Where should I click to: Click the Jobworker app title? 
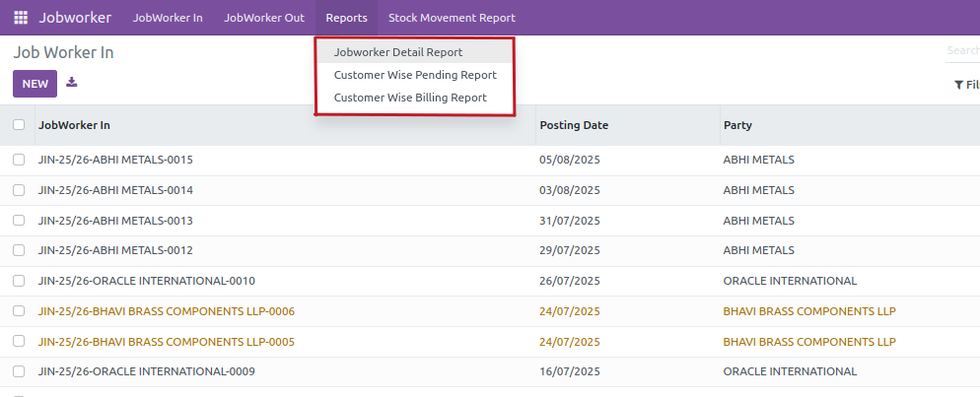75,18
